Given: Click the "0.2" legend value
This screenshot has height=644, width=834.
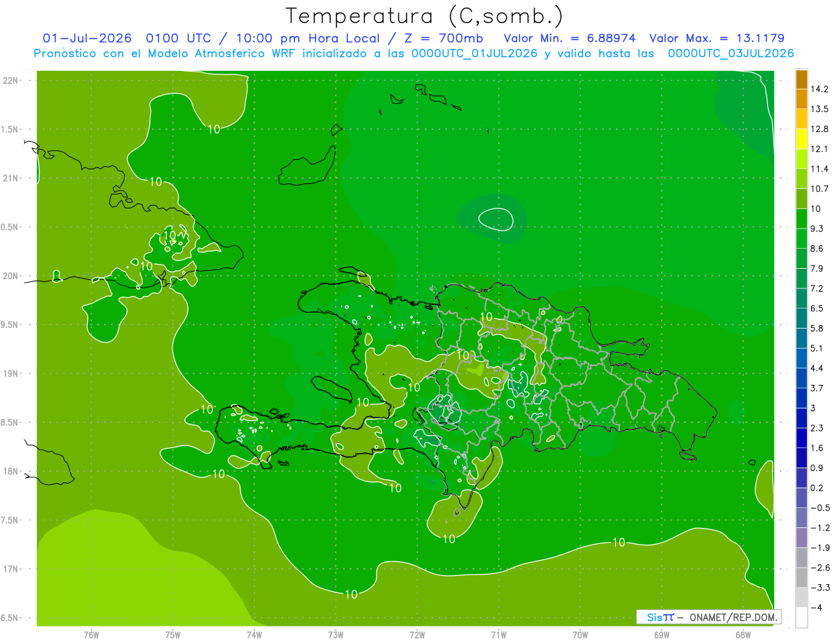Looking at the screenshot, I should tap(817, 488).
